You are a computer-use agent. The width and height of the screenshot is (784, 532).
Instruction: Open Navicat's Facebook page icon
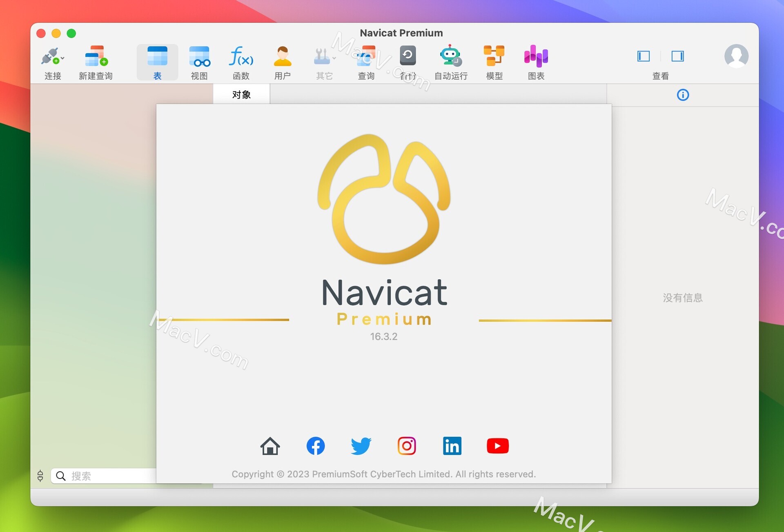(316, 446)
